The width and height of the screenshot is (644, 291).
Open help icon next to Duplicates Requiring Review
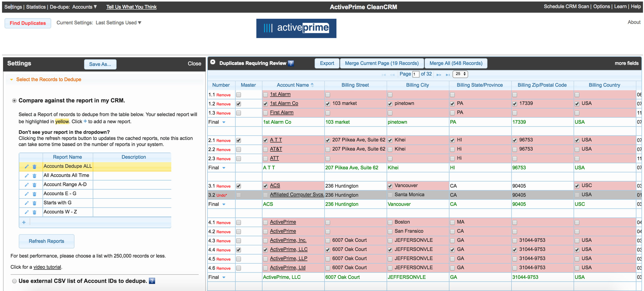pos(291,63)
